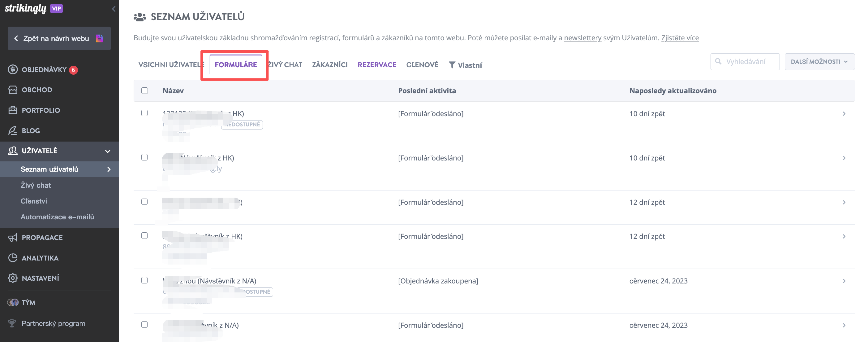Open Propagace megaphone icon
This screenshot has height=342, width=868.
click(x=13, y=237)
